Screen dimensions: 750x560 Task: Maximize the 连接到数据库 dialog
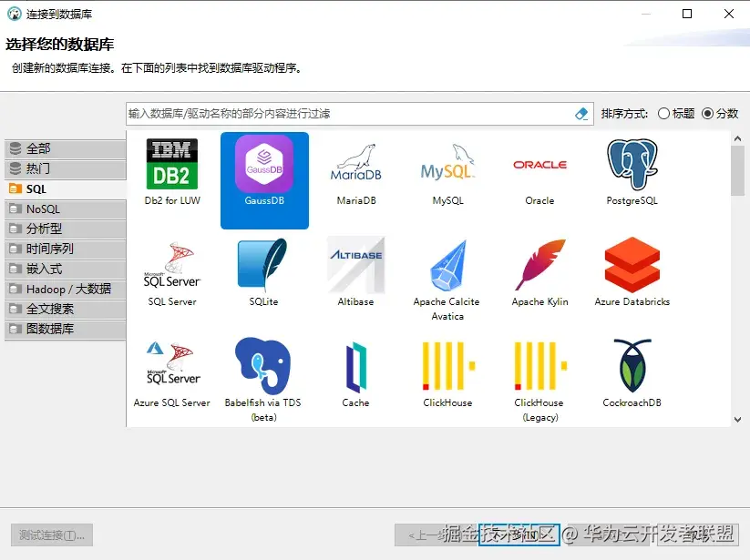(687, 14)
